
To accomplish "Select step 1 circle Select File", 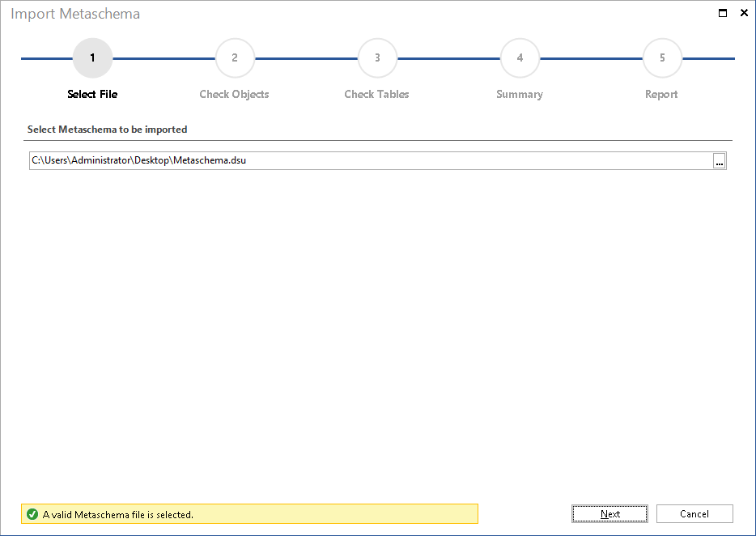I will (x=92, y=58).
